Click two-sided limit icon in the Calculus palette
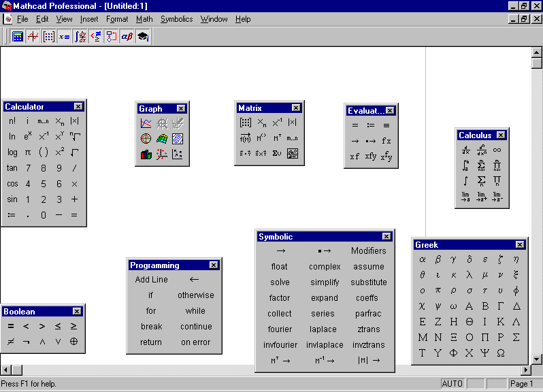This screenshot has width=543, height=392. click(466, 197)
